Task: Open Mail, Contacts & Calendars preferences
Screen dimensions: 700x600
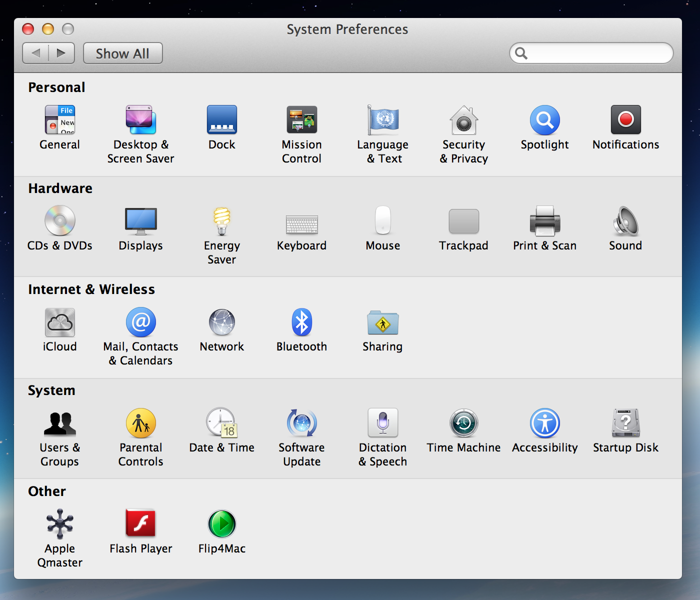Action: [x=141, y=322]
